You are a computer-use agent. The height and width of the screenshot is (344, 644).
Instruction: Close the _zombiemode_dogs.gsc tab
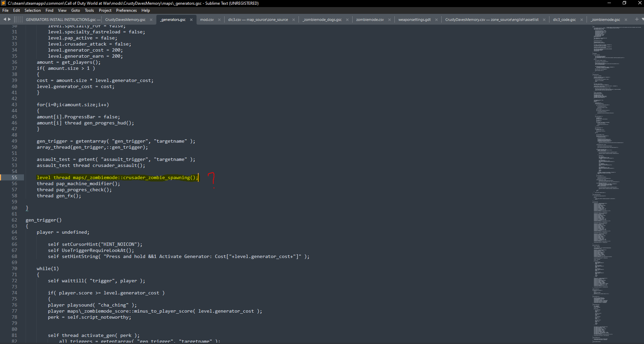[x=347, y=20]
